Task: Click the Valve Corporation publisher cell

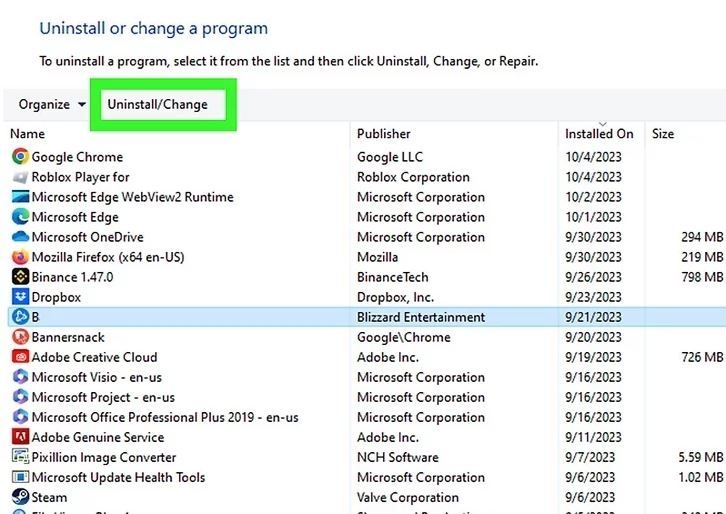Action: (x=407, y=497)
